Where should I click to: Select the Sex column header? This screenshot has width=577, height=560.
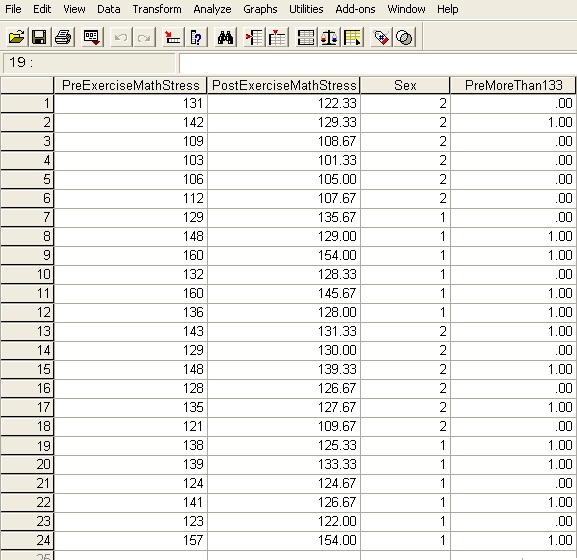(405, 85)
